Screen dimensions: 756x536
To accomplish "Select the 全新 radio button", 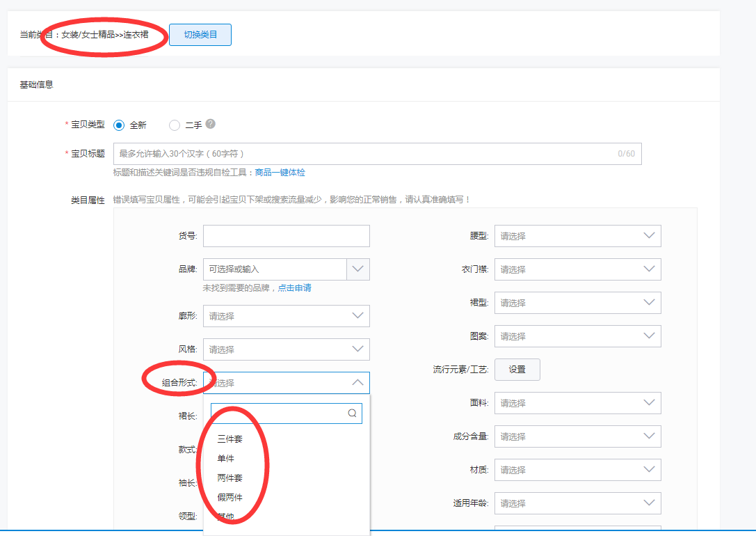I will 119,125.
